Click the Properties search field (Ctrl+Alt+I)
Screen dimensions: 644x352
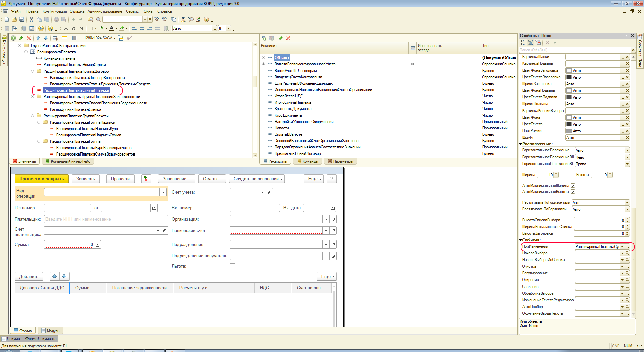coord(575,50)
